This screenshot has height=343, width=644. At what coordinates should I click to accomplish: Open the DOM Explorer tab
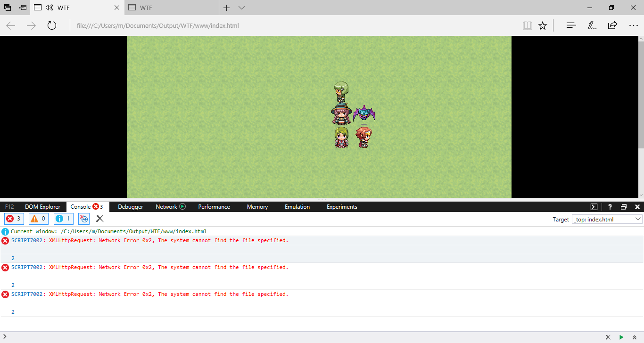point(43,207)
